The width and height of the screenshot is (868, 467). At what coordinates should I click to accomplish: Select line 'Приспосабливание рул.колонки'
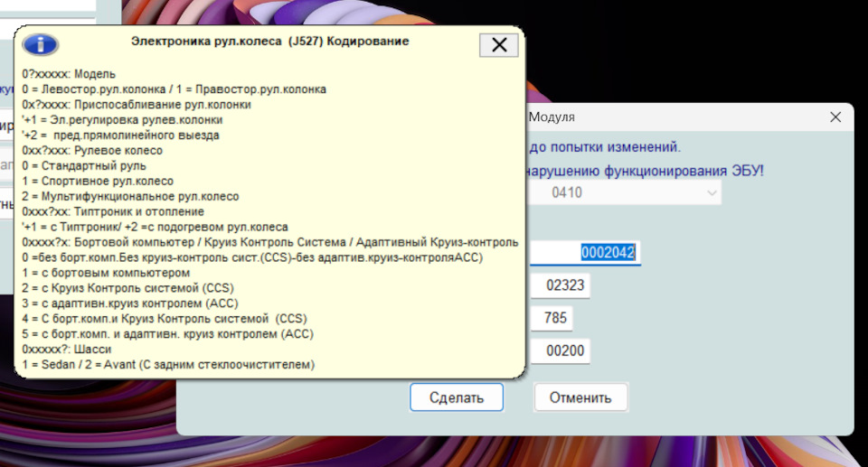(x=137, y=105)
